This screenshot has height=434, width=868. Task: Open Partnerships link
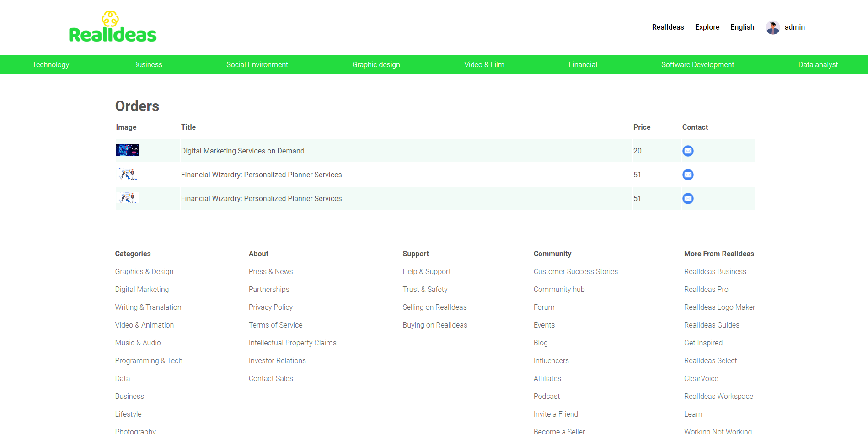(269, 290)
